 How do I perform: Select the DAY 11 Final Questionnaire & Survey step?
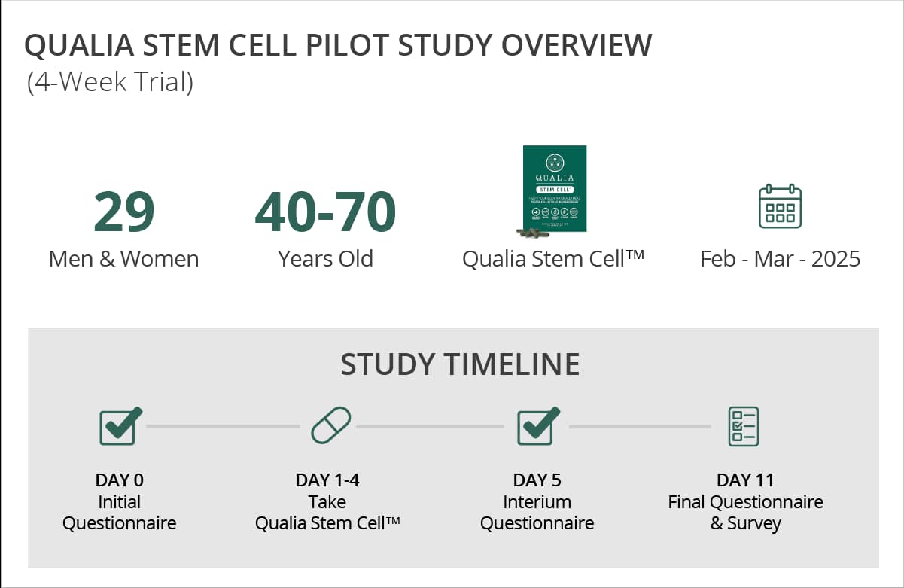[745, 501]
